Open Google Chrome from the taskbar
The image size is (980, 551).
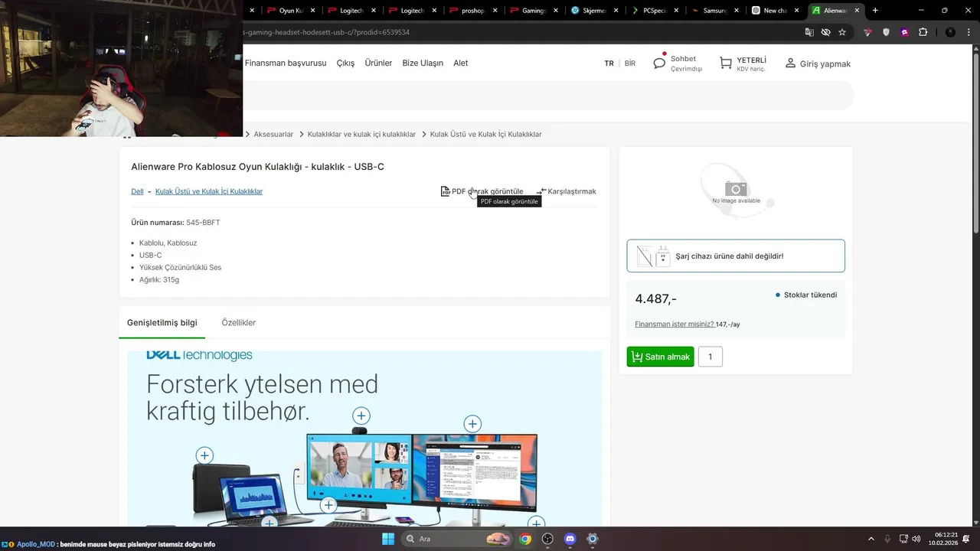[x=525, y=539]
